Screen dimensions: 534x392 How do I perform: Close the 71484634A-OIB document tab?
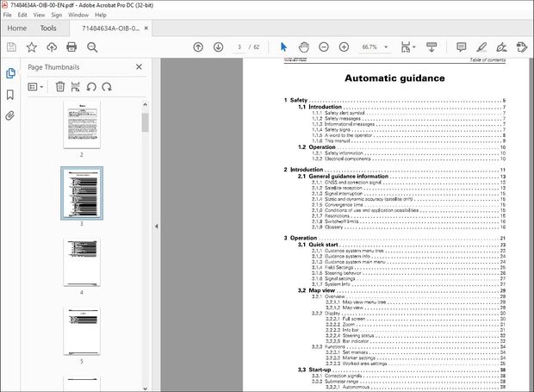point(146,28)
